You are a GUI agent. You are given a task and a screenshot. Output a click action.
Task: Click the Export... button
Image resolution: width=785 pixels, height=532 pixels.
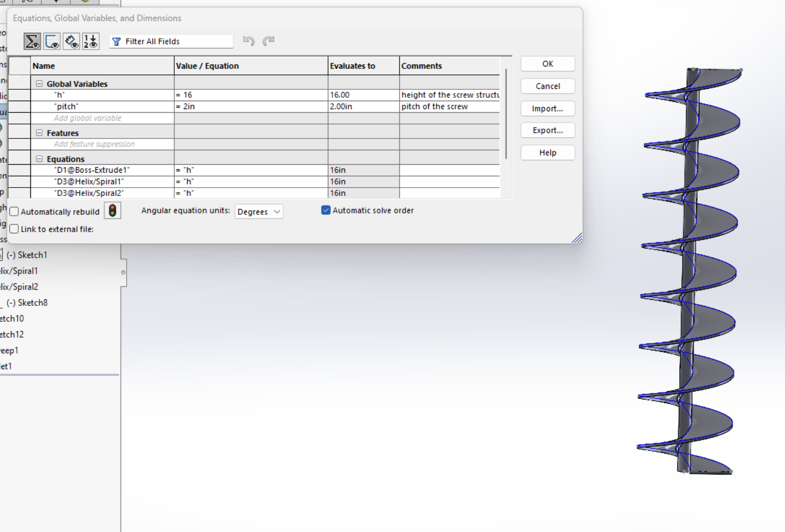click(547, 131)
